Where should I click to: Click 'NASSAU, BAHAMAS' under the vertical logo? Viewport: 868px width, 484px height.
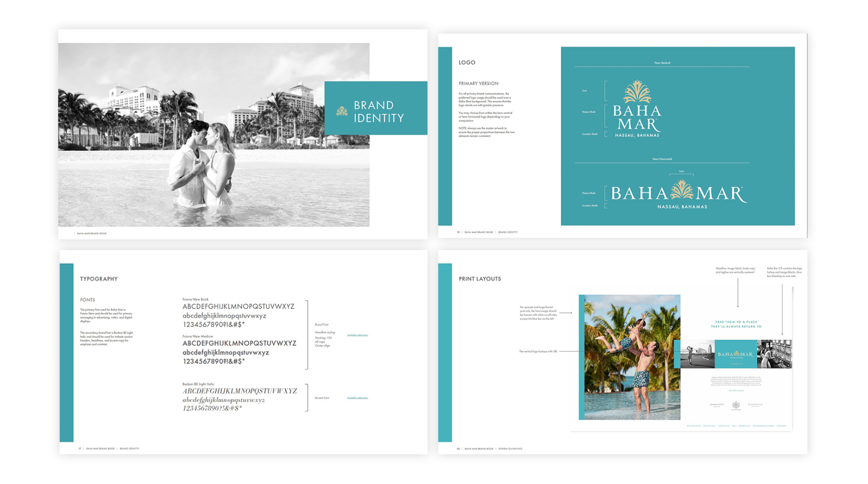(x=637, y=135)
